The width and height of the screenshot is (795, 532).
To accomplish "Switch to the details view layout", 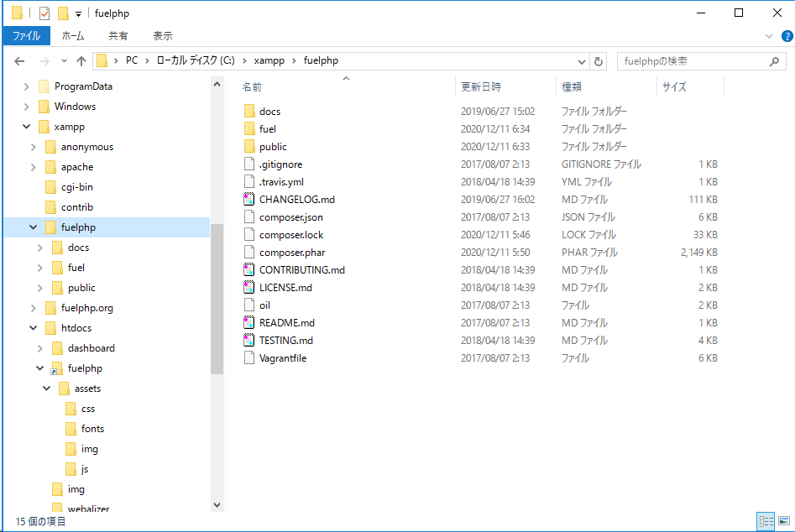I will tap(766, 521).
